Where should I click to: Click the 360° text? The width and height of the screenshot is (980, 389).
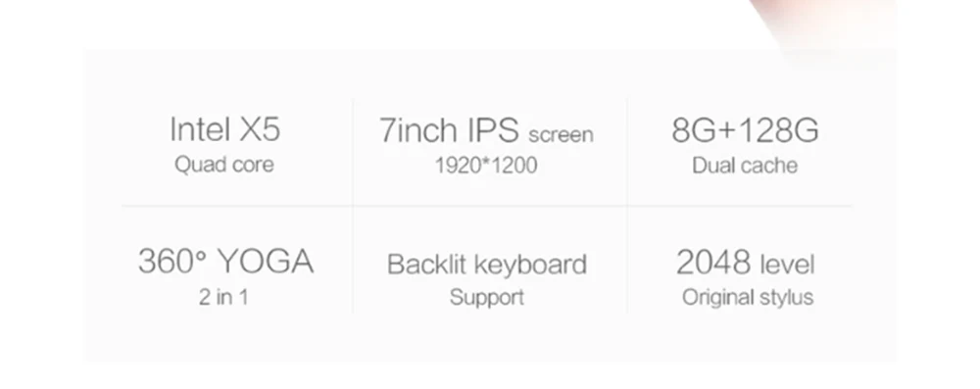click(x=171, y=261)
